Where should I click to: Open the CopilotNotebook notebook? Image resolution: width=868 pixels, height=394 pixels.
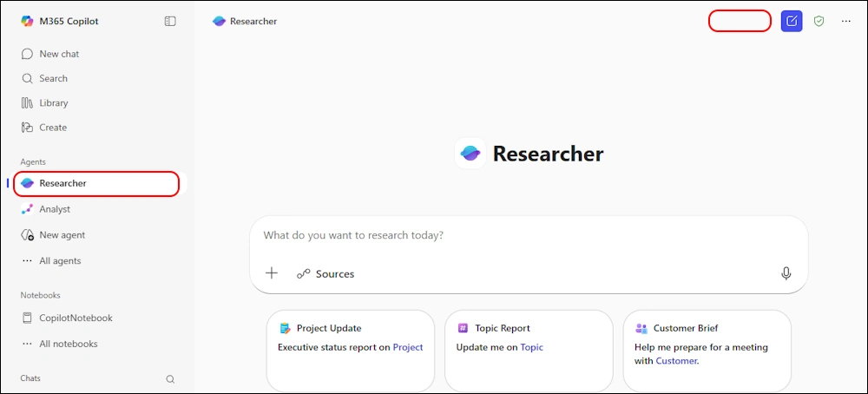click(76, 318)
